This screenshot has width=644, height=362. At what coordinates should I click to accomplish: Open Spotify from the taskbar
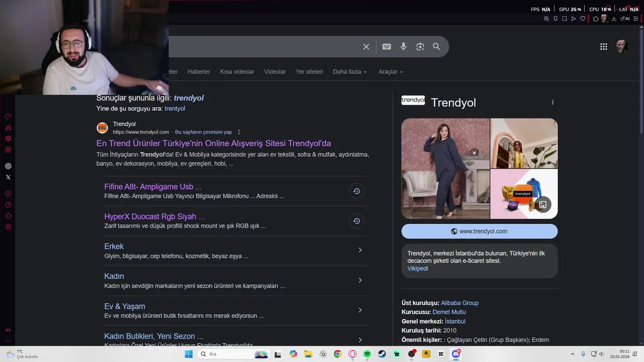point(367,354)
